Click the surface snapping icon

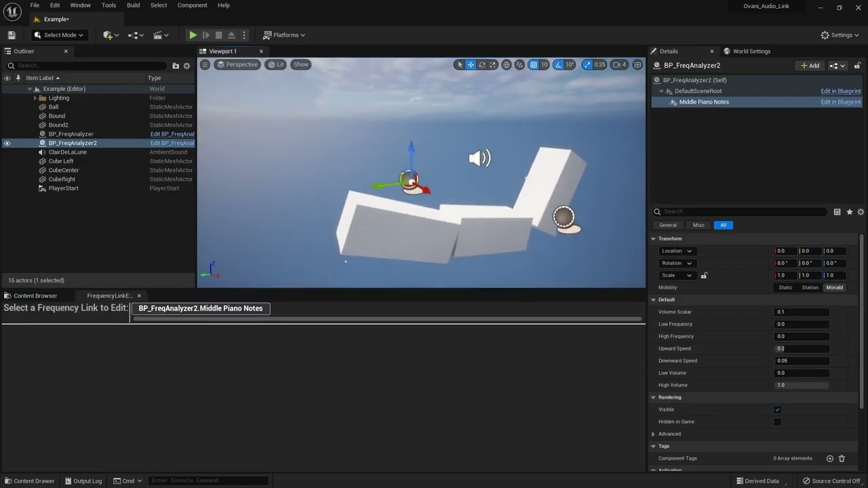pyautogui.click(x=519, y=64)
